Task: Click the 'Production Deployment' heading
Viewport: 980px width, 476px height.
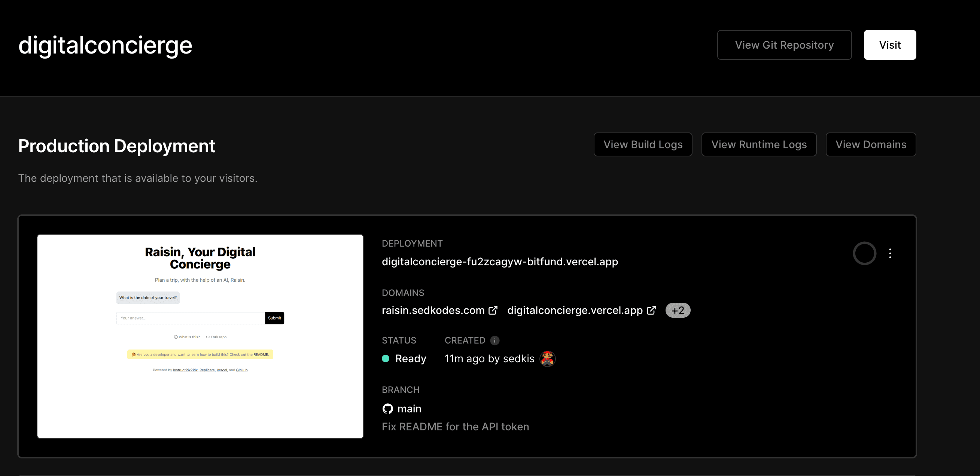Action: click(x=116, y=146)
